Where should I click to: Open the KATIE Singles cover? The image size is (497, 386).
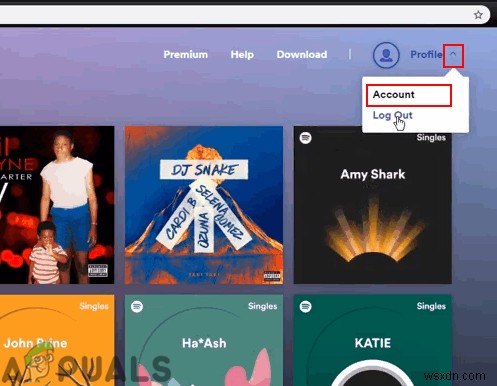pyautogui.click(x=373, y=340)
